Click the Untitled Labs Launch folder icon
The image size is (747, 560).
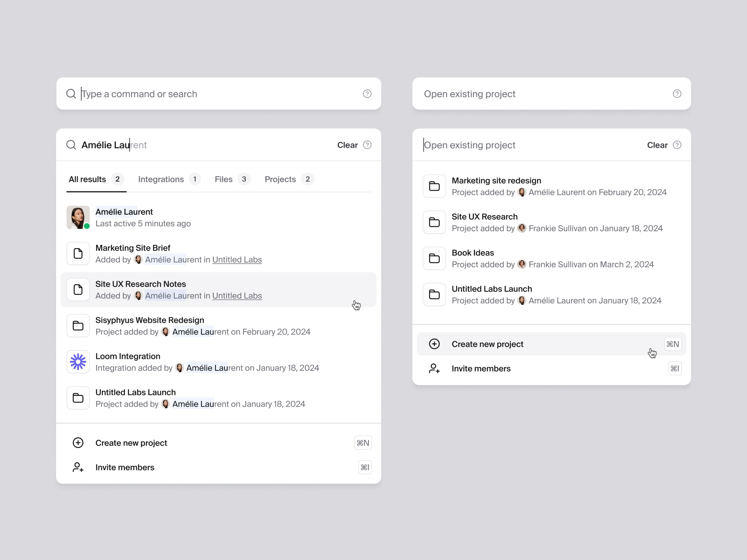point(78,398)
